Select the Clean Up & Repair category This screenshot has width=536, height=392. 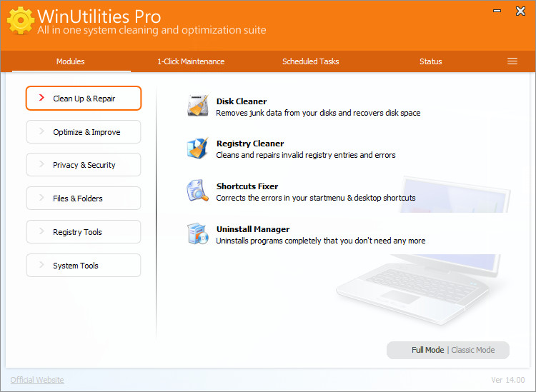[x=84, y=99]
